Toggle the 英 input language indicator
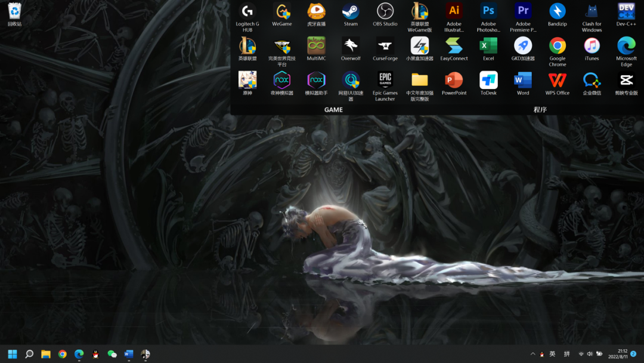The width and height of the screenshot is (644, 363). point(552,354)
